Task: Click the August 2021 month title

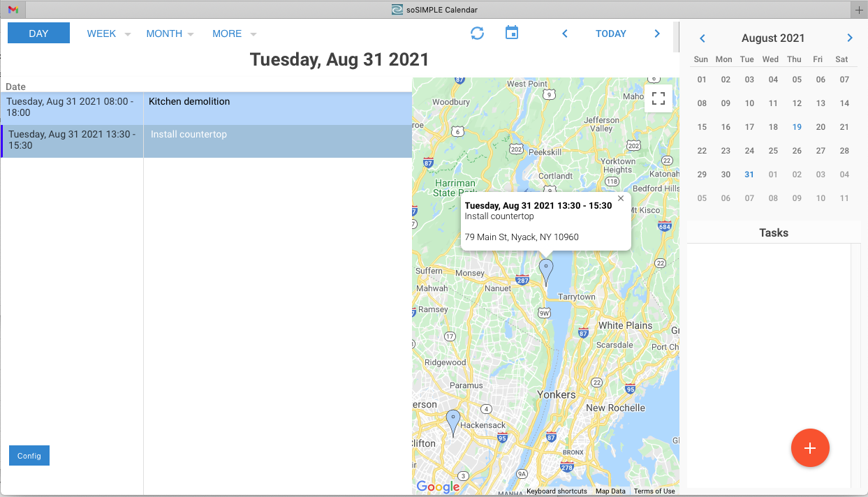Action: click(x=773, y=38)
